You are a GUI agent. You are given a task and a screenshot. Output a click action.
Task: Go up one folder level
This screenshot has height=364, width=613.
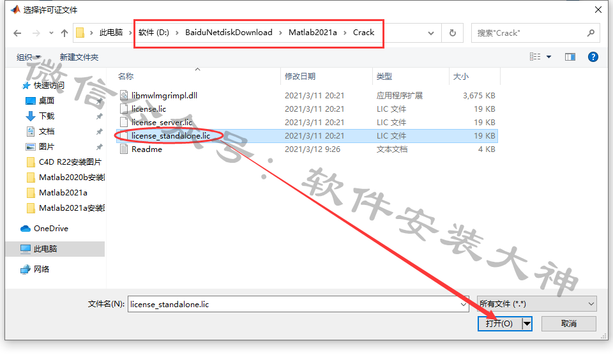[x=64, y=33]
